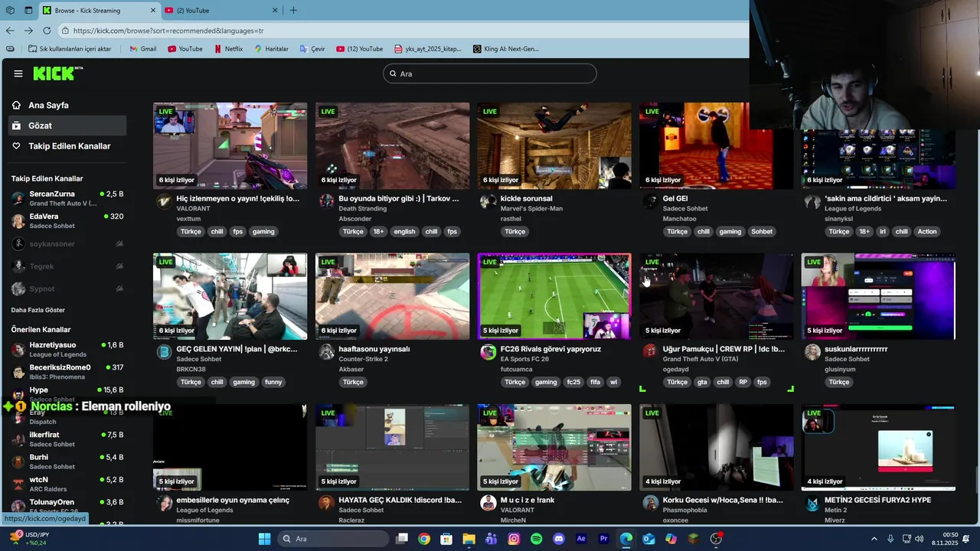Image resolution: width=980 pixels, height=551 pixels.
Task: Show hidden system tray icons
Action: tap(874, 539)
